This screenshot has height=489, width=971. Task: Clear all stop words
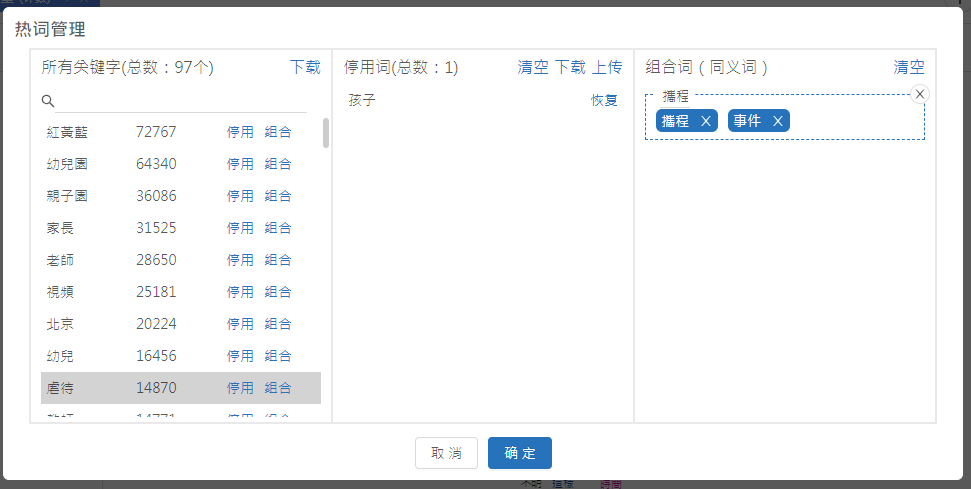(533, 67)
